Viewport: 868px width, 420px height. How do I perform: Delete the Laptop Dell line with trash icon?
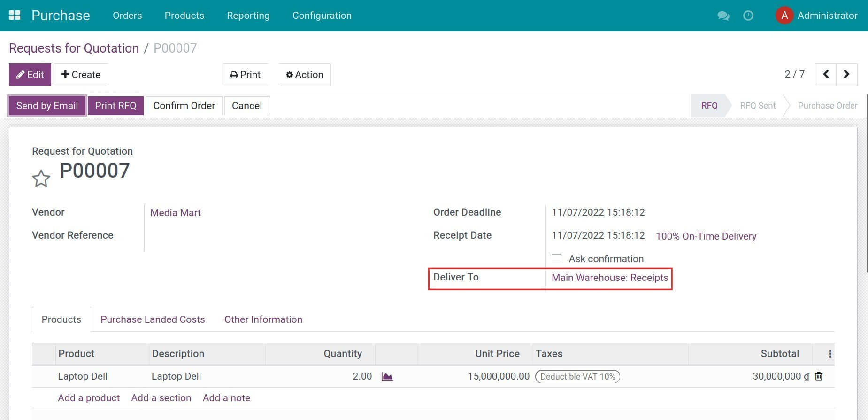click(x=819, y=376)
